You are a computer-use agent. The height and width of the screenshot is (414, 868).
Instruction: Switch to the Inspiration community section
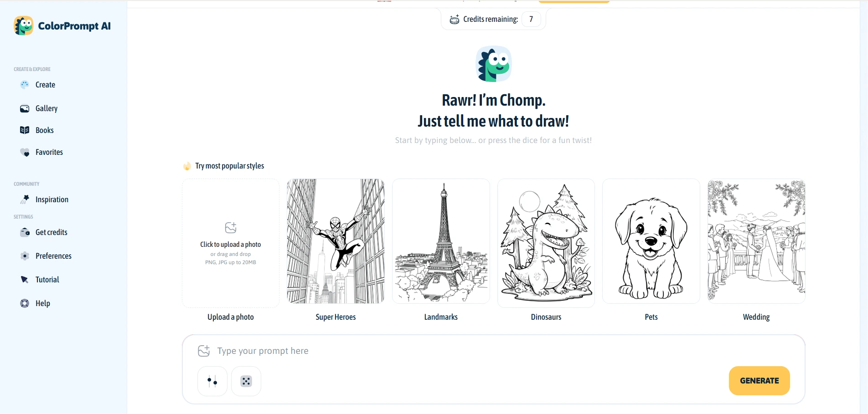(x=51, y=199)
